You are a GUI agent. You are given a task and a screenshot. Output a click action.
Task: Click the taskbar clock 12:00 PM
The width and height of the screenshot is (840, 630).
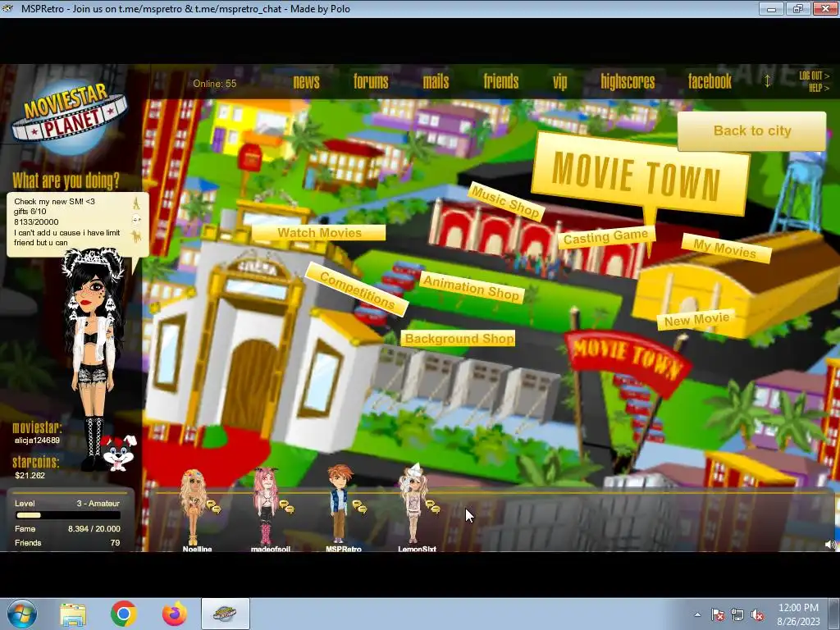point(798,608)
